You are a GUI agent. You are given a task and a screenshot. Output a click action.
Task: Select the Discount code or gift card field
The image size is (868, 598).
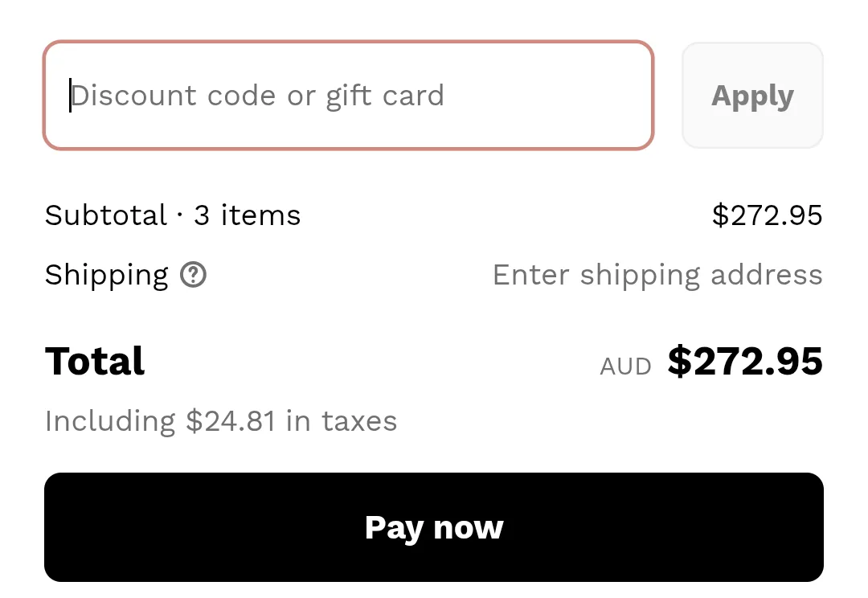pos(348,95)
